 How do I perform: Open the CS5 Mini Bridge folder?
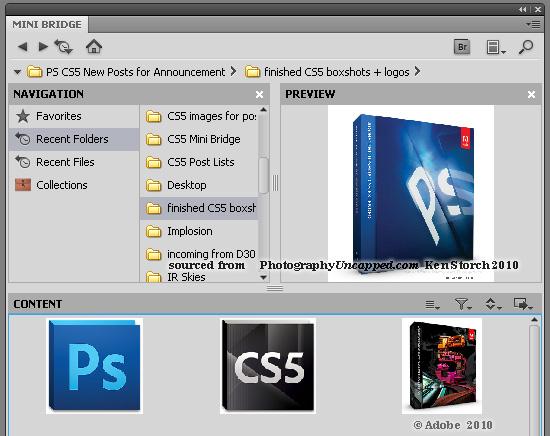tap(199, 139)
